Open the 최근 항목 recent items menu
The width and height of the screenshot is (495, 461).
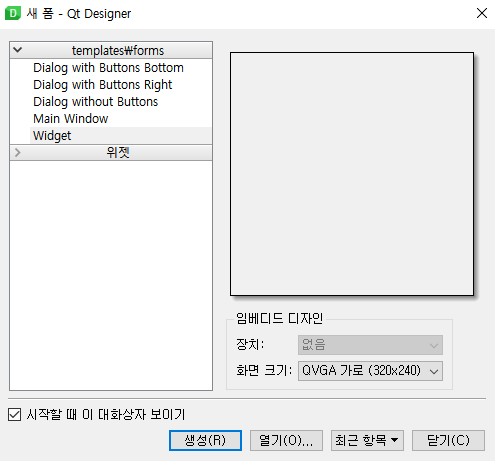(x=367, y=440)
